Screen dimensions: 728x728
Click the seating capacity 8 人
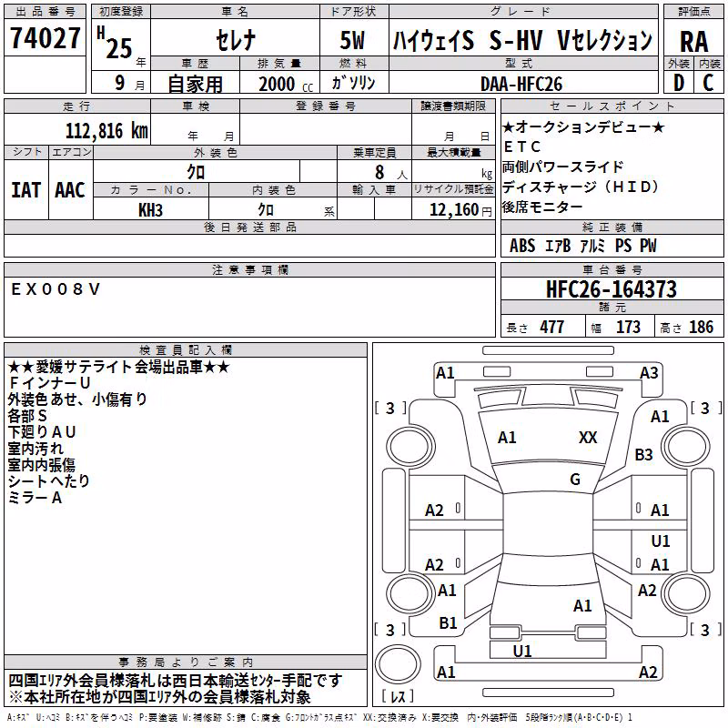[390, 173]
